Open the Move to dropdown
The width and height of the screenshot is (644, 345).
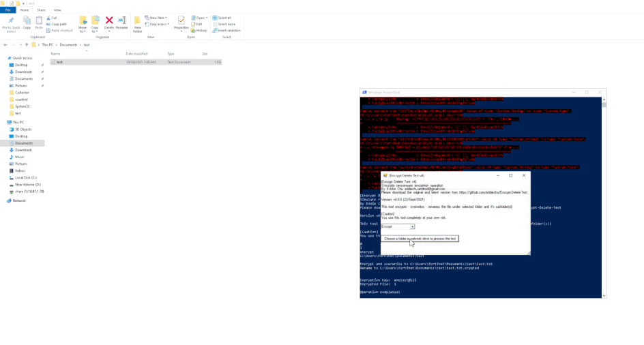(x=83, y=29)
